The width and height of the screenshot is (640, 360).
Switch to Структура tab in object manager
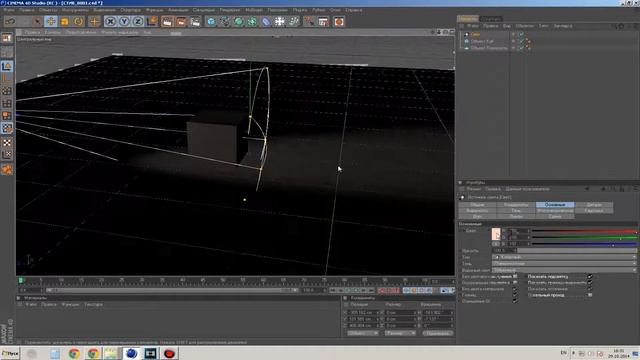click(x=491, y=19)
